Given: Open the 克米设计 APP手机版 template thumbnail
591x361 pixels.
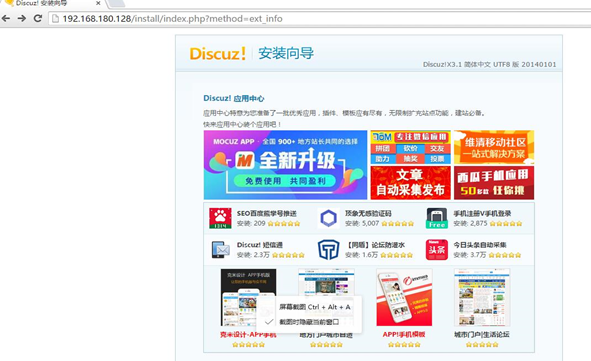Looking at the screenshot, I should point(248,297).
